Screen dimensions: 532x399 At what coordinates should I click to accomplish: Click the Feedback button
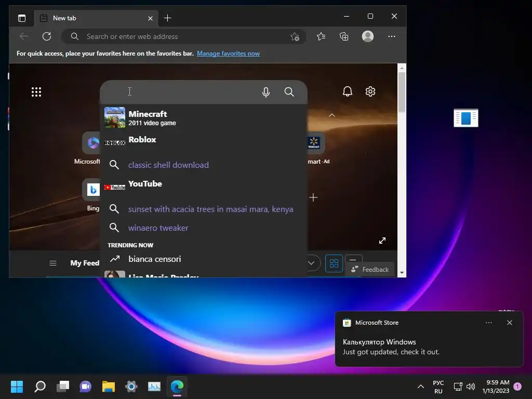tap(370, 270)
